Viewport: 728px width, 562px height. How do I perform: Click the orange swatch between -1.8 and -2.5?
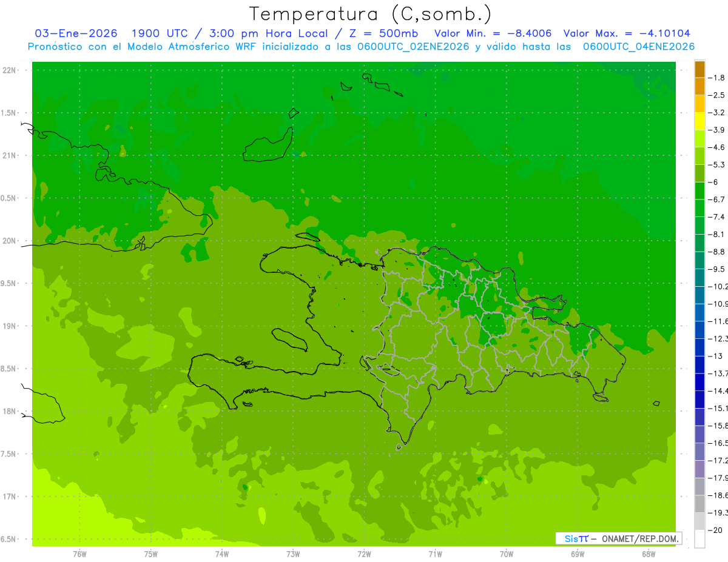pos(699,87)
